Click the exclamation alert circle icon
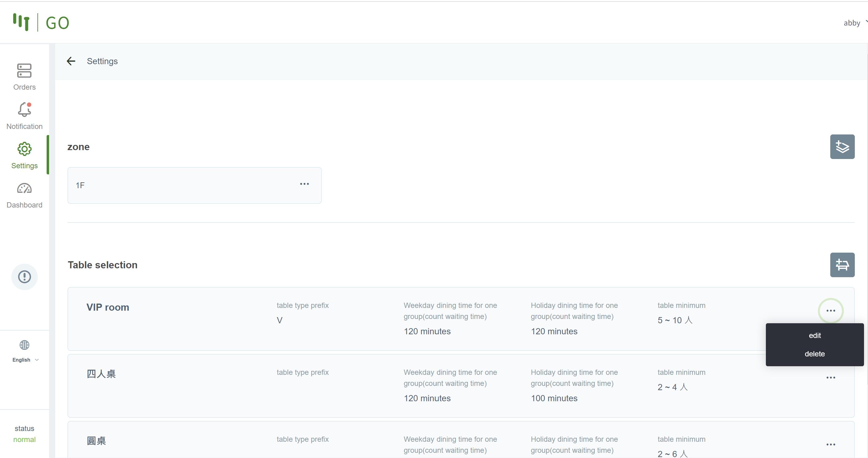 (24, 277)
